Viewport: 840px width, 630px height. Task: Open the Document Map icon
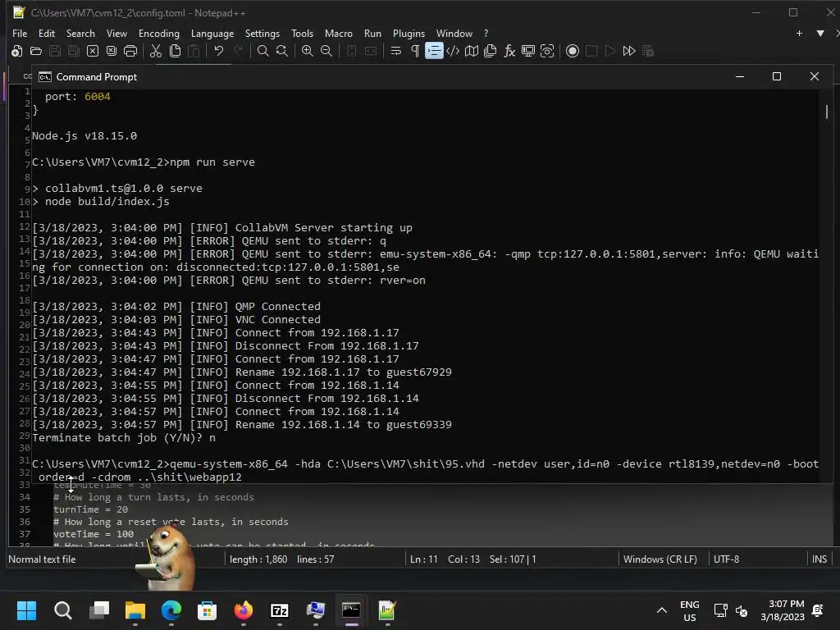(472, 51)
